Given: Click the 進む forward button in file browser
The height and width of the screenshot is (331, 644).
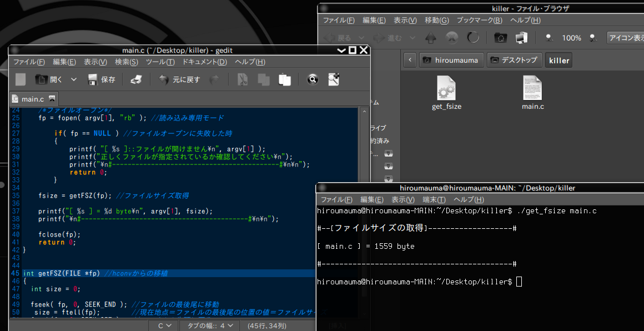Looking at the screenshot, I should point(388,38).
